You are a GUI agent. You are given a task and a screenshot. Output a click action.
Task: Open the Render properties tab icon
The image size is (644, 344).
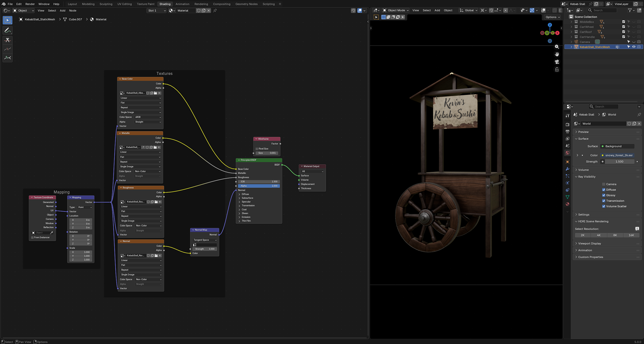click(x=568, y=124)
